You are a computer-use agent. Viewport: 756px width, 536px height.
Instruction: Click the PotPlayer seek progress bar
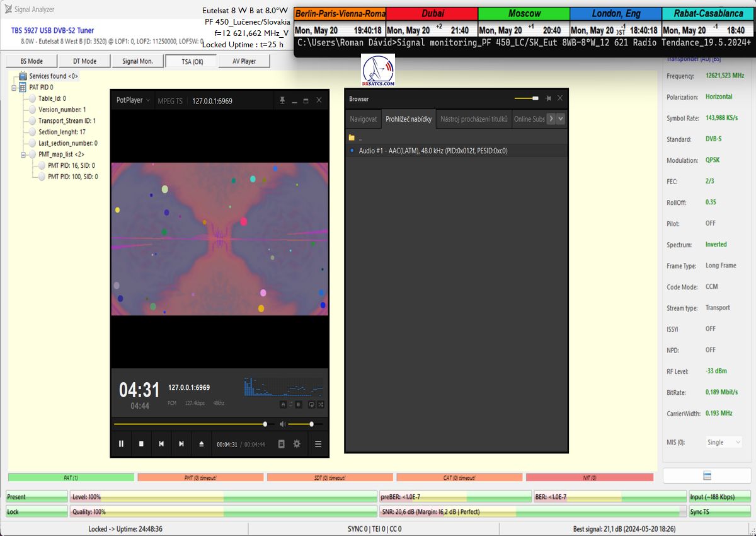coord(189,424)
